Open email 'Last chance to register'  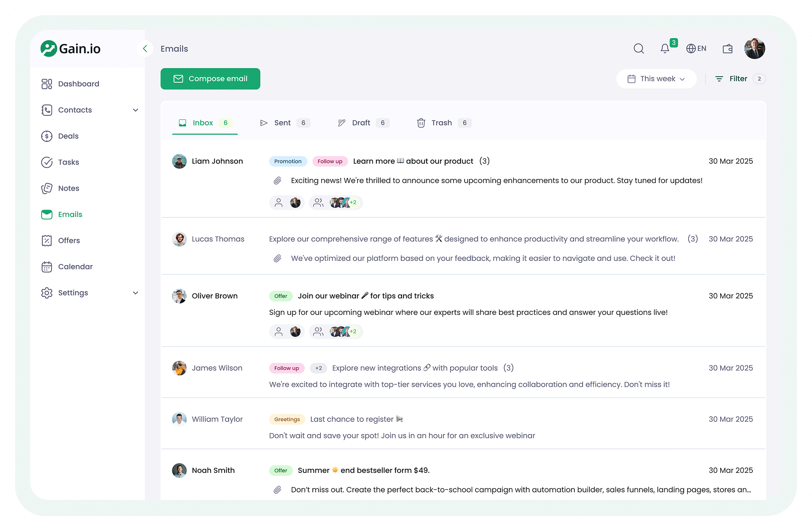(356, 419)
